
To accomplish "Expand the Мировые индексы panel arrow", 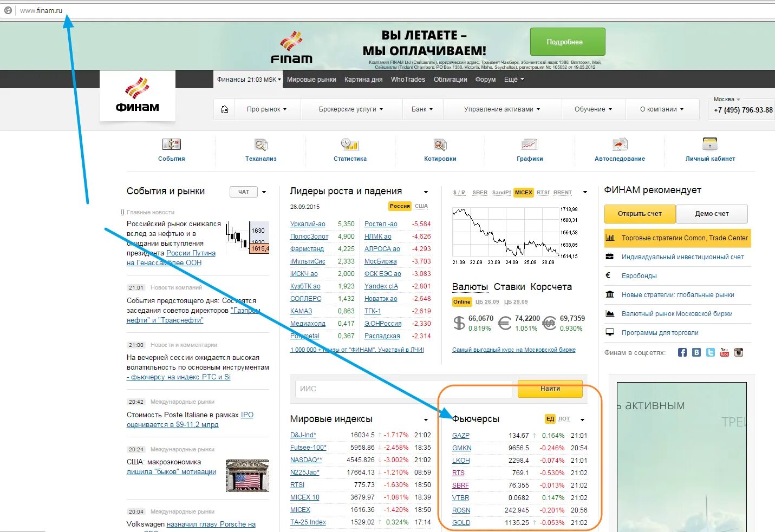I will 426,419.
